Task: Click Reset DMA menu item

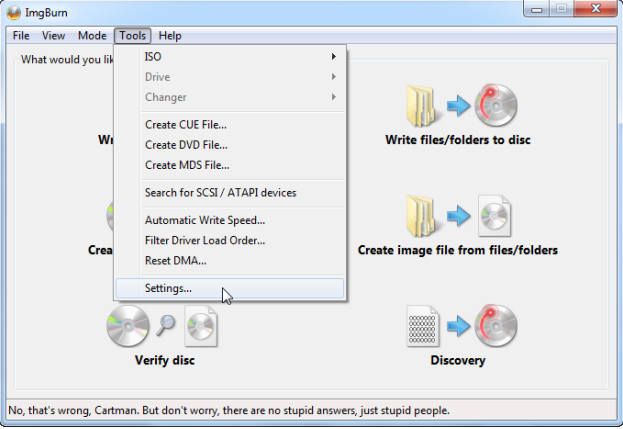Action: click(x=175, y=260)
